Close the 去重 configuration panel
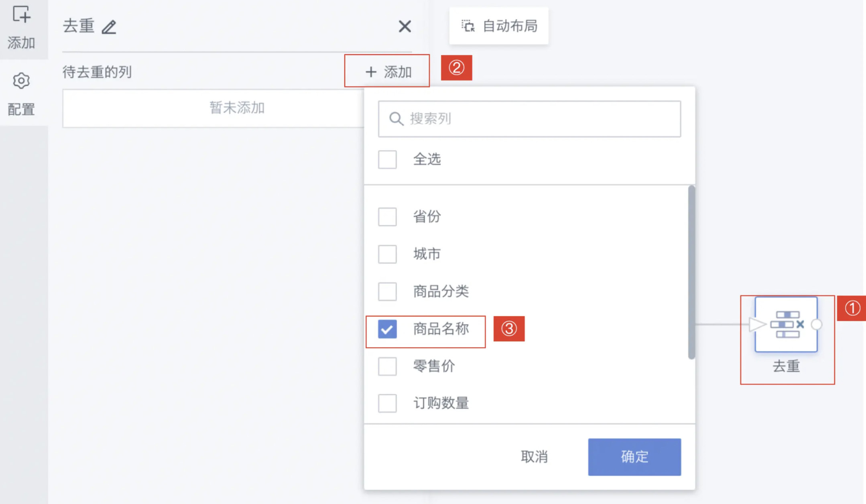This screenshot has height=504, width=866. 405,26
